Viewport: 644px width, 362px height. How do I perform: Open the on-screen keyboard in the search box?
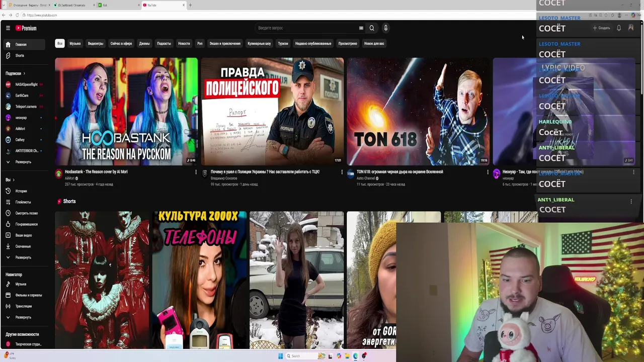(x=361, y=28)
